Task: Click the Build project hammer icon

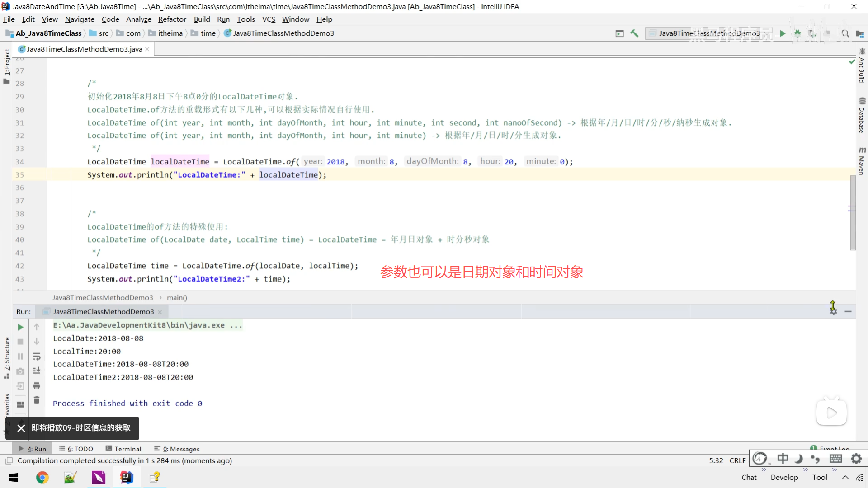Action: [634, 33]
